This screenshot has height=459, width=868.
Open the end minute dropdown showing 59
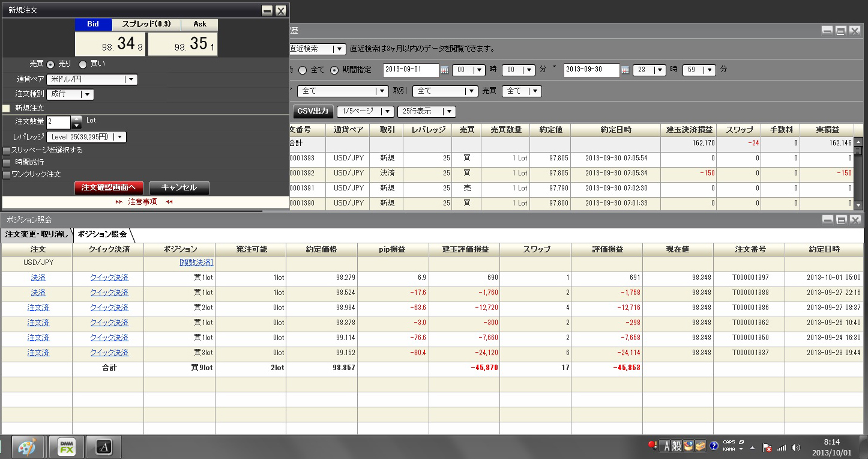pos(699,70)
